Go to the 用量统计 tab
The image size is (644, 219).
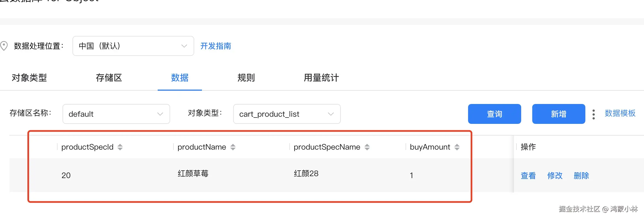tap(321, 78)
